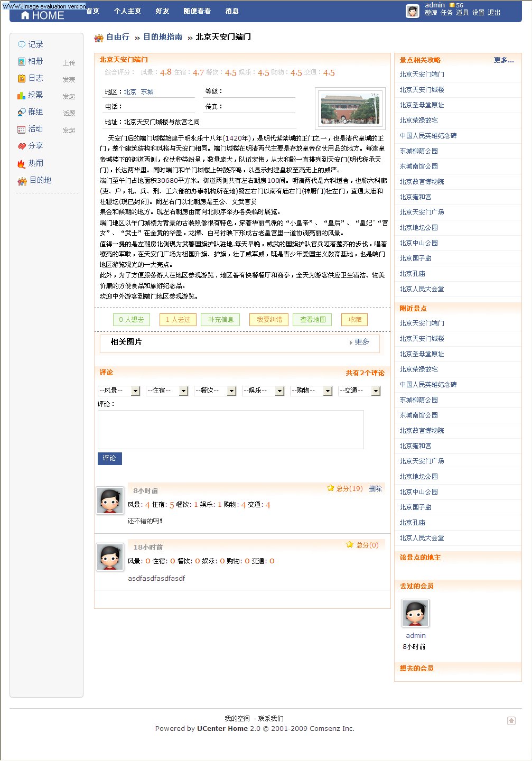The image size is (532, 761).
Task: Open 邀请 in the top bar
Action: tap(431, 13)
